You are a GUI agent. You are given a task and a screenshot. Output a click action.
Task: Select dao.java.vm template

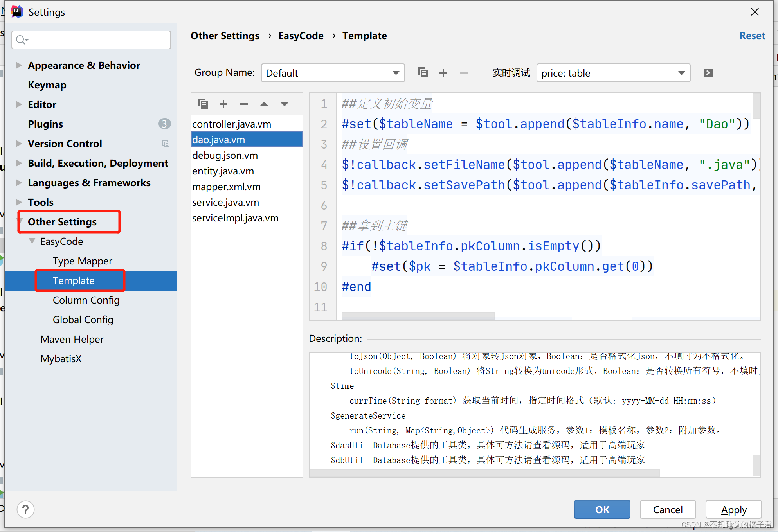247,140
